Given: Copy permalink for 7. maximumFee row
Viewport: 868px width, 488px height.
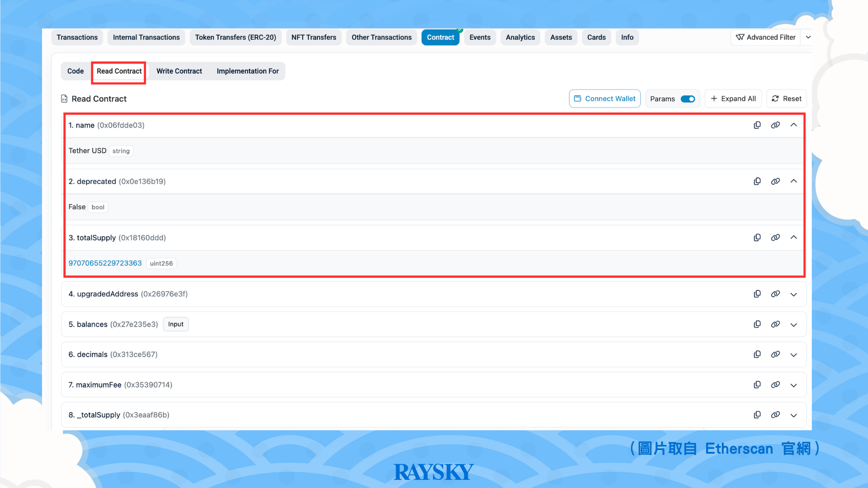Looking at the screenshot, I should [775, 385].
